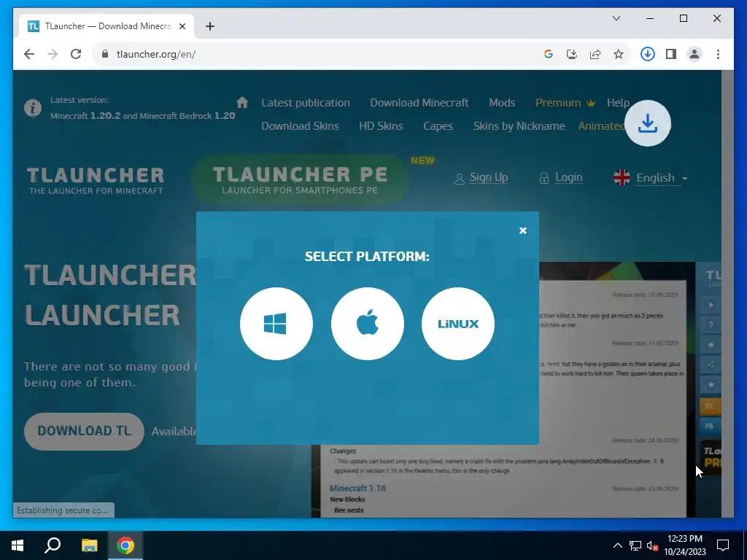
Task: Click install app icon in address bar
Action: click(572, 54)
